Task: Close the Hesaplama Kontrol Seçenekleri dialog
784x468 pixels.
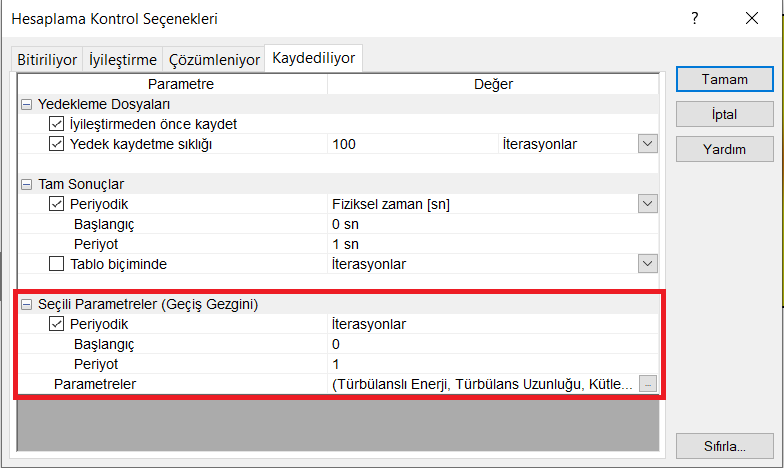Action: pyautogui.click(x=751, y=18)
